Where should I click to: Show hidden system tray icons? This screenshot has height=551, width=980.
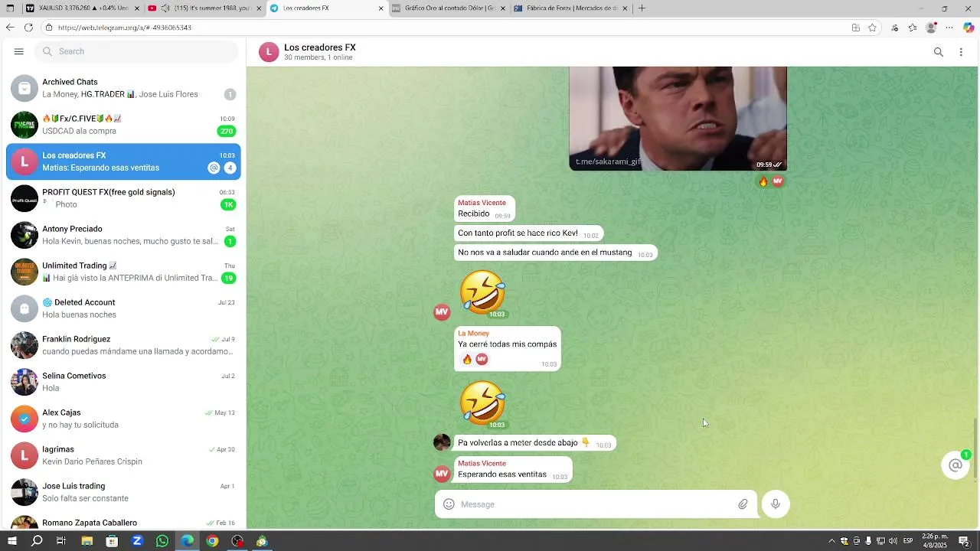click(831, 541)
